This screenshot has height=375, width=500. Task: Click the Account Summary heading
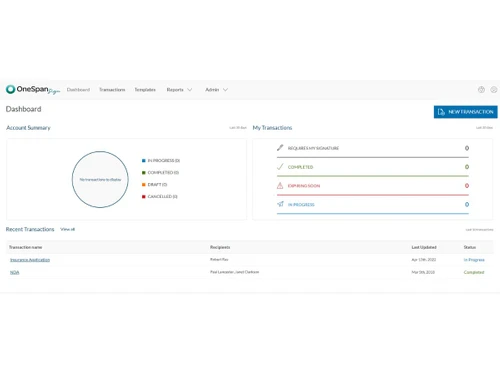click(28, 128)
